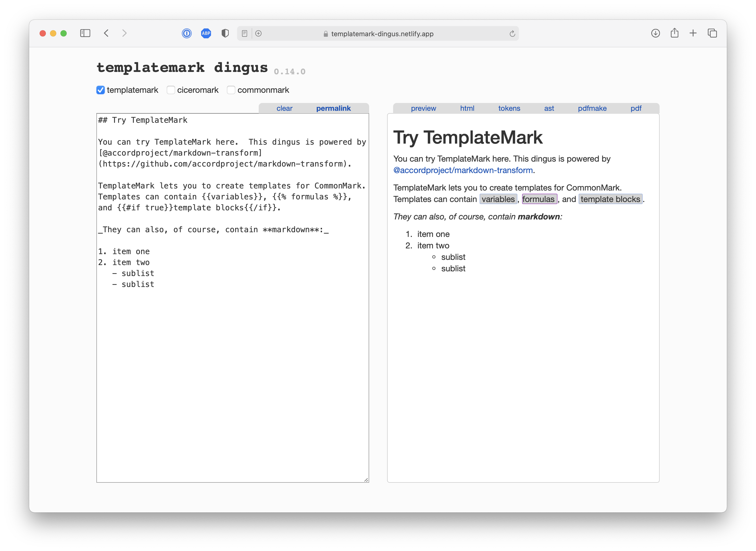Click '2. item two' line in editor

click(x=124, y=262)
